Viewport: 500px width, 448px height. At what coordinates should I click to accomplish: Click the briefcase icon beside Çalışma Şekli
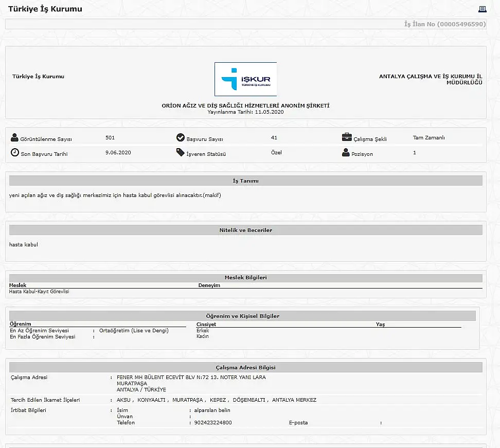click(x=347, y=137)
